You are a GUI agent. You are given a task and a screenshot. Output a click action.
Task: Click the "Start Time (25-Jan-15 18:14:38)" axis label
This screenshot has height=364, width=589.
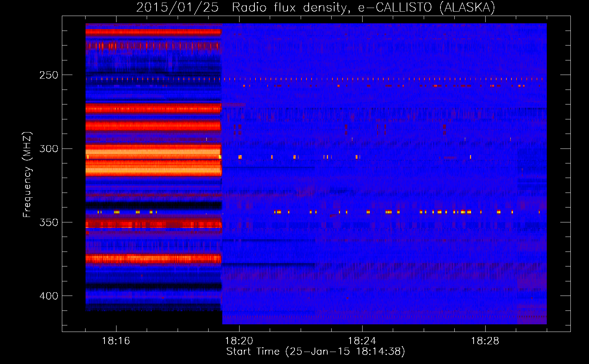[316, 352]
